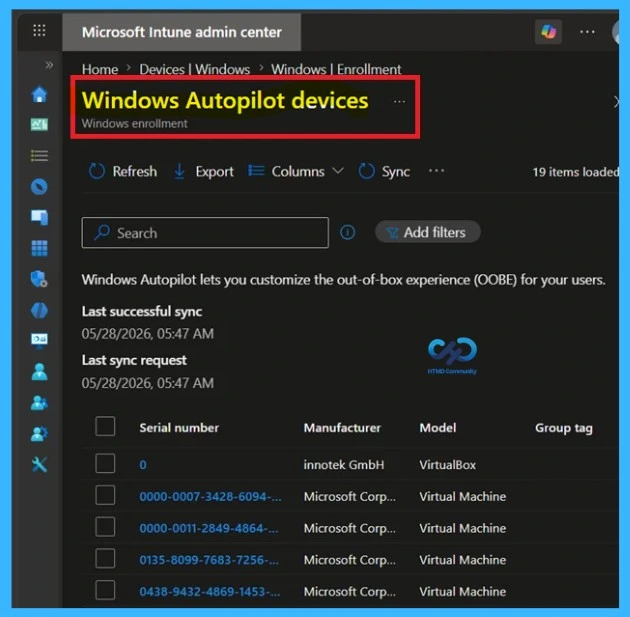Click the VirtualBox model cell
The image size is (630, 617).
tap(448, 465)
